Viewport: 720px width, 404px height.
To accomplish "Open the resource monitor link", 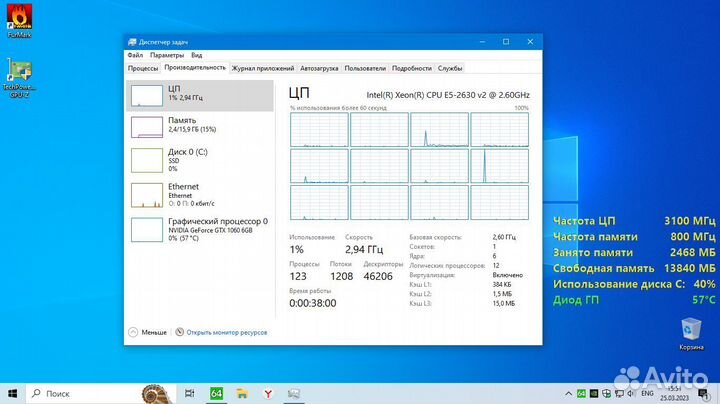I will pos(226,332).
